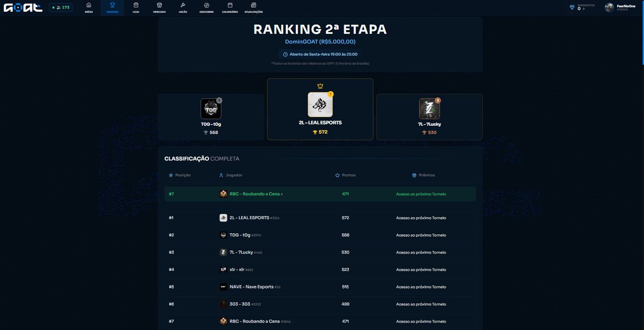Click the number 3 badge on 7Lucky card
This screenshot has width=644, height=330.
(x=437, y=101)
